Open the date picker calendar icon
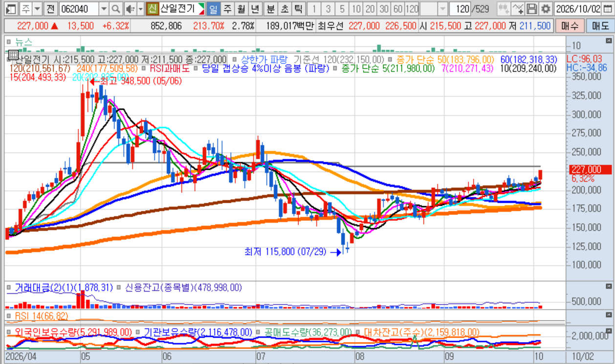Image resolution: width=615 pixels, height=364 pixels. click(x=608, y=9)
